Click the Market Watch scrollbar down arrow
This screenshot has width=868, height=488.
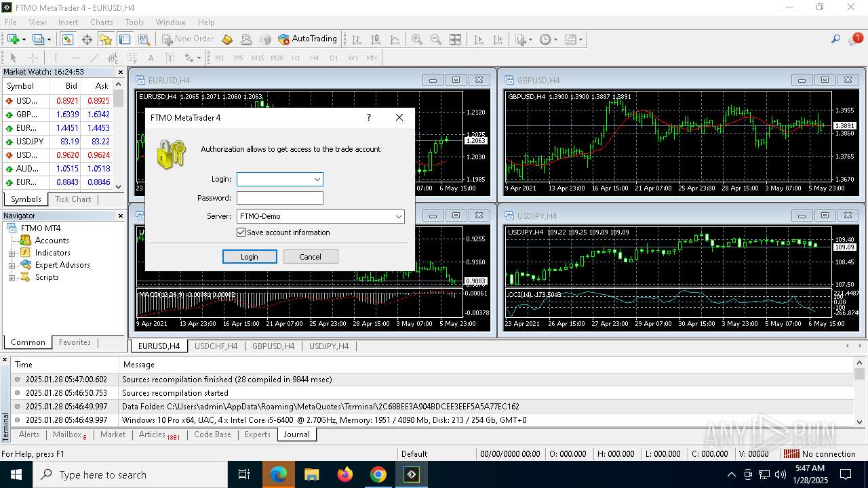119,186
